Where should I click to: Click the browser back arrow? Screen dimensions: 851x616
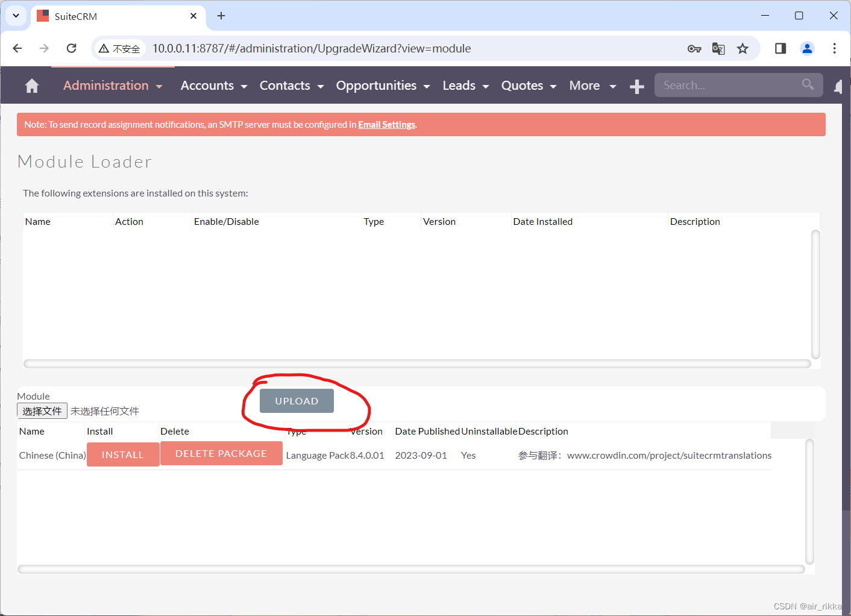(x=16, y=48)
